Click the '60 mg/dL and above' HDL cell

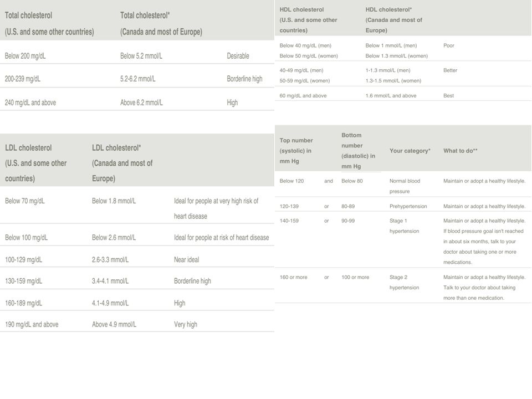tap(303, 96)
